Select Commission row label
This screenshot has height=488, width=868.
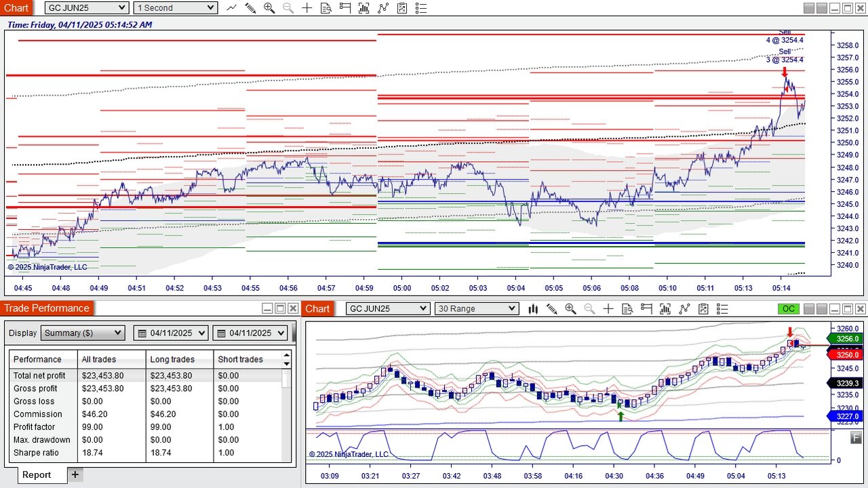click(x=37, y=414)
